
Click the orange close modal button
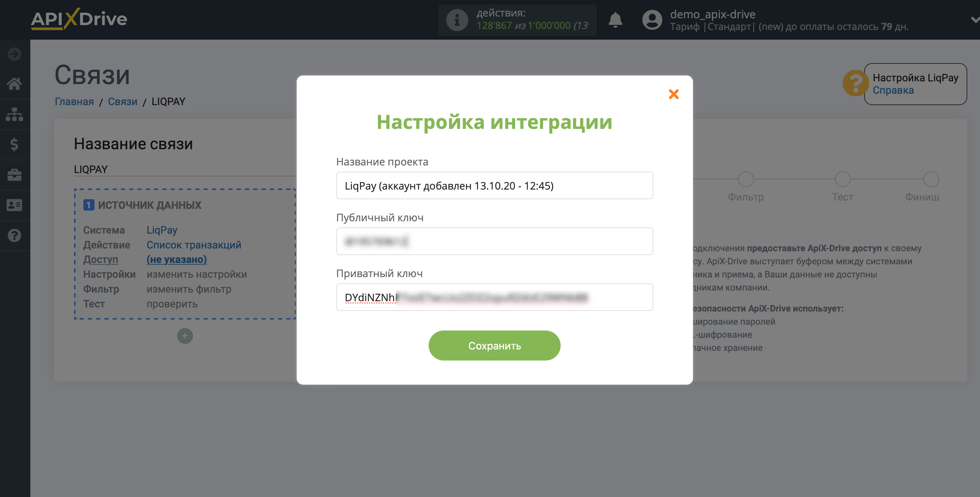[x=673, y=94]
